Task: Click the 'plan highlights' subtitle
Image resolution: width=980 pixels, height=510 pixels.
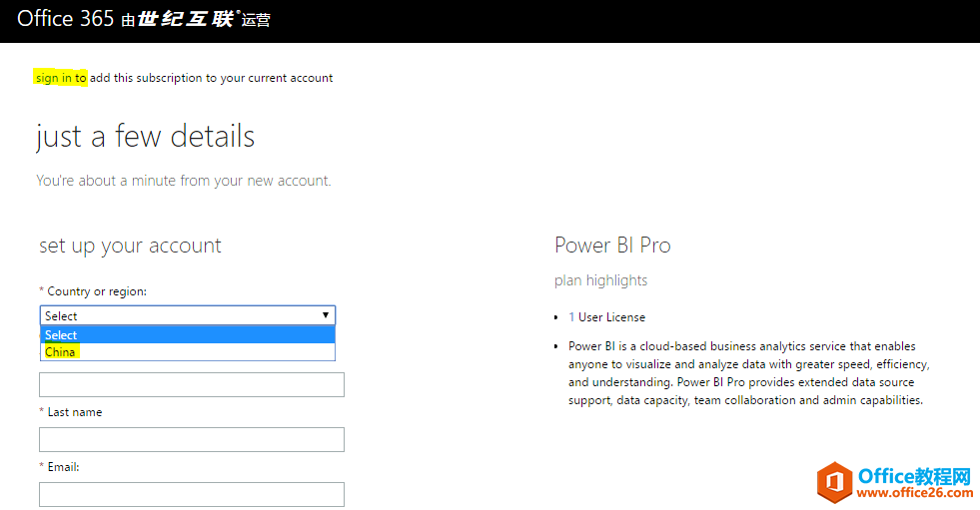Action: pyautogui.click(x=600, y=280)
